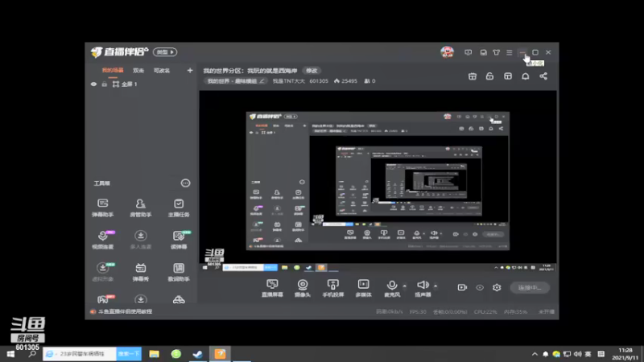Image resolution: width=644 pixels, height=362 pixels.
Task: Open the message icon in title bar
Action: [468, 52]
